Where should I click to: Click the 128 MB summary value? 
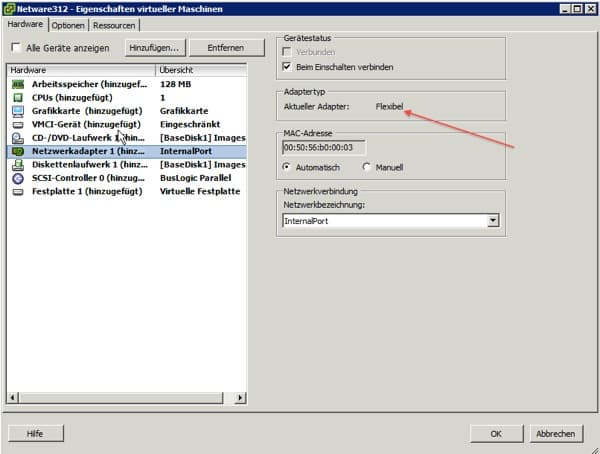[175, 84]
